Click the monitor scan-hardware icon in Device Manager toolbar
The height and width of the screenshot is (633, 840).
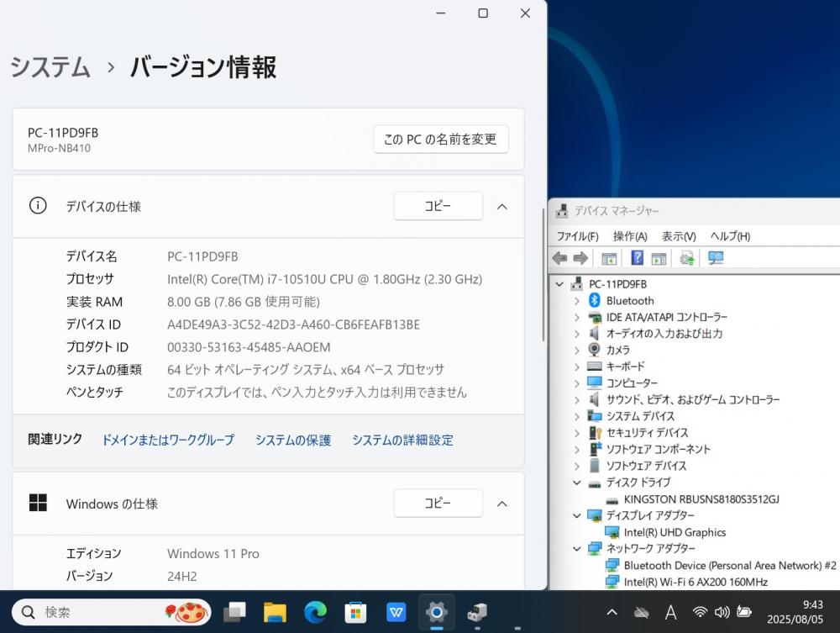pyautogui.click(x=716, y=258)
